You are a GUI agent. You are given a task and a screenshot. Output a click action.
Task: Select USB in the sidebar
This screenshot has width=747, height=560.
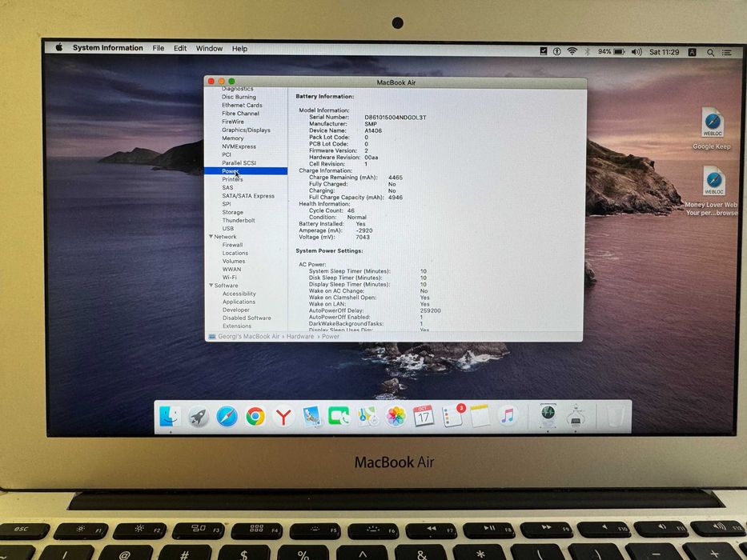227,228
